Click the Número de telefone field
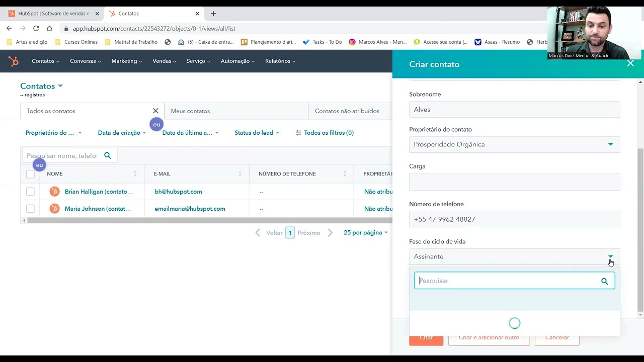644x362 pixels. pyautogui.click(x=514, y=219)
